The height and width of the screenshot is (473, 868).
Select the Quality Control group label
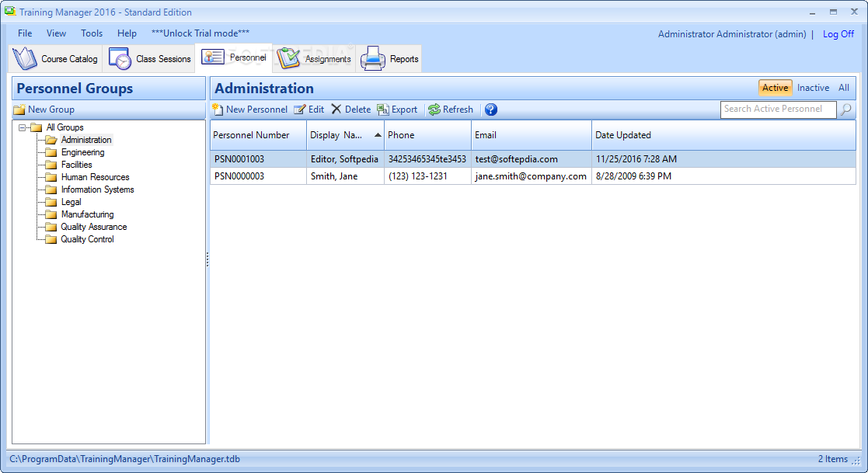tap(88, 239)
